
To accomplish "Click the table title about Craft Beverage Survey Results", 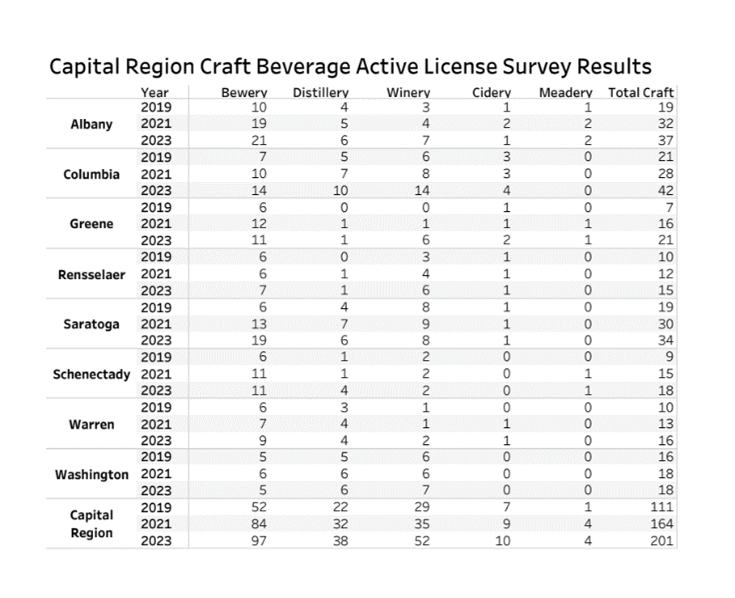I will click(x=350, y=67).
